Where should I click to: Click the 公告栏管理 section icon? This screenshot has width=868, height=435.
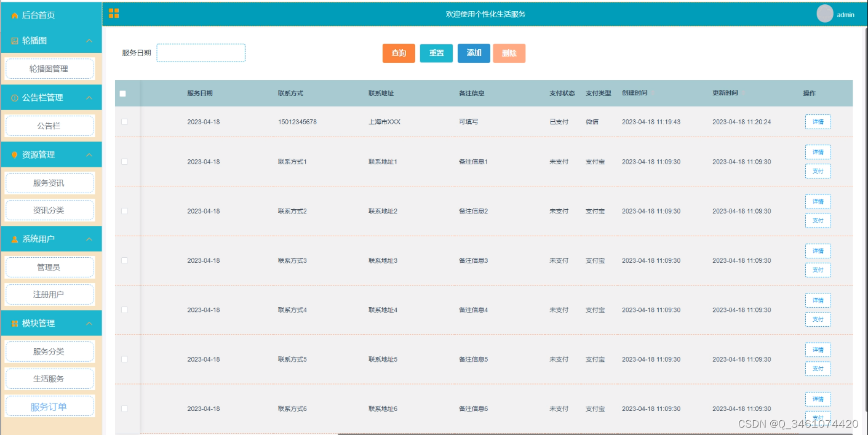click(x=15, y=98)
